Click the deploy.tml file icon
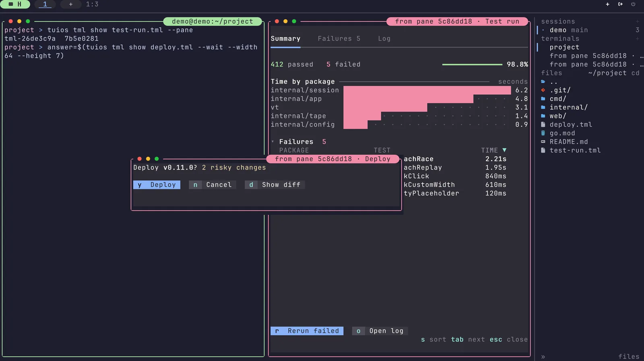644x361 pixels. (x=543, y=124)
